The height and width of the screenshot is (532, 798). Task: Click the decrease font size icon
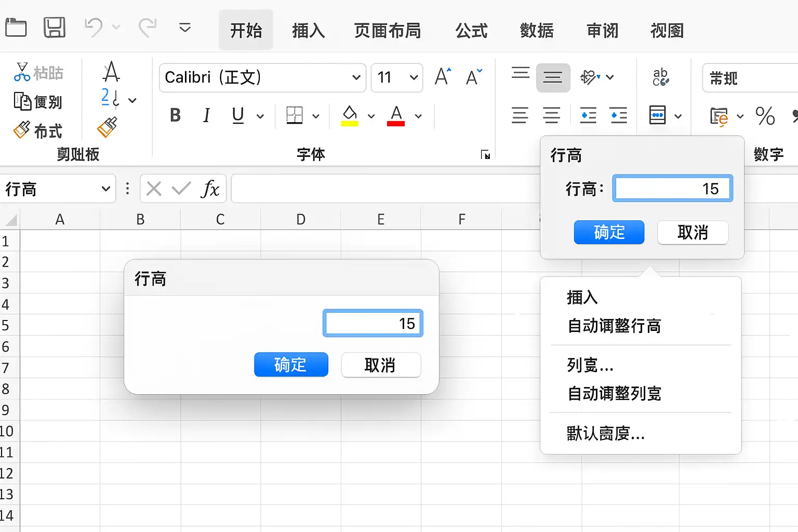tap(474, 77)
